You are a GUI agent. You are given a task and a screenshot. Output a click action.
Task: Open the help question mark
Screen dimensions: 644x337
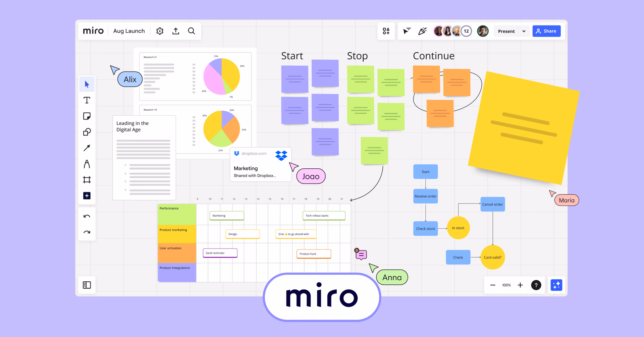pos(536,285)
